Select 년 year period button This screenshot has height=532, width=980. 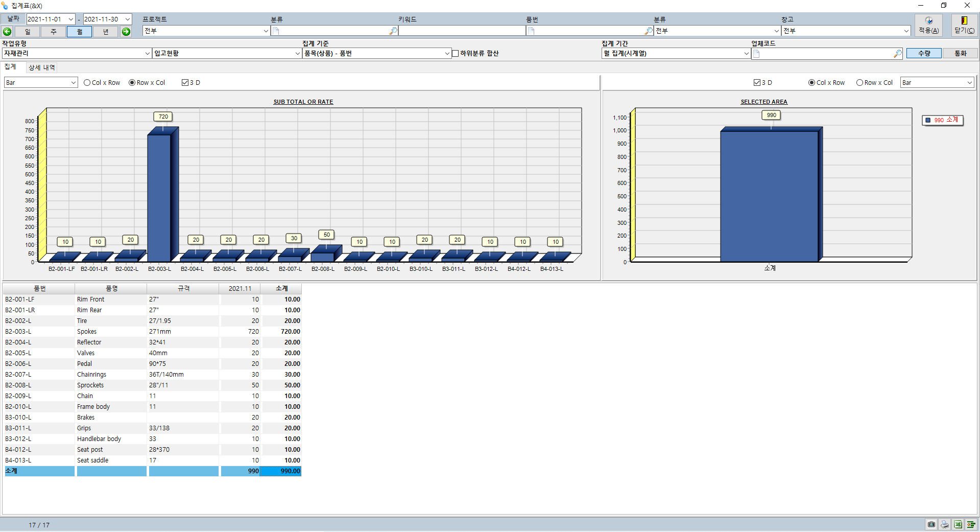pyautogui.click(x=106, y=32)
